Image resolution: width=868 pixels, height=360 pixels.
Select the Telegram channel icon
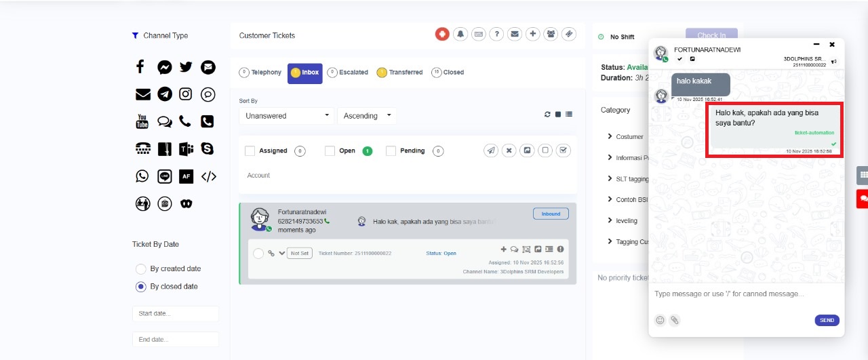(x=165, y=94)
